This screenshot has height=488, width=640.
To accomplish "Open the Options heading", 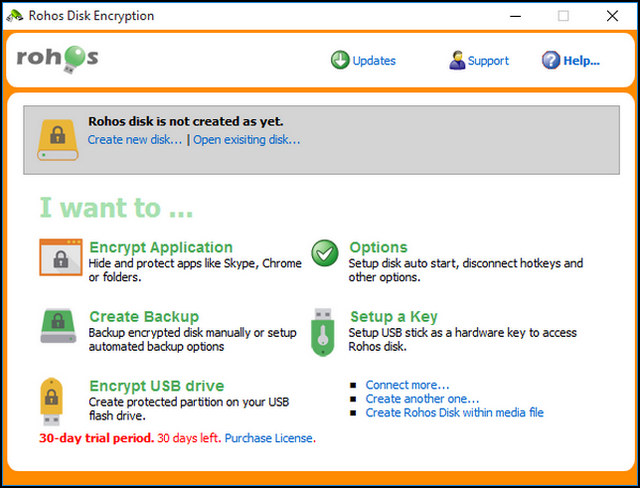I will (378, 247).
